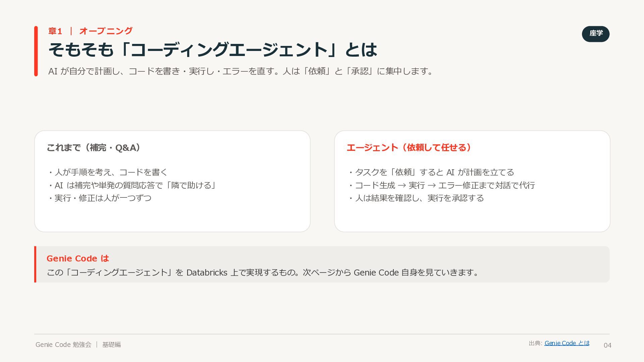
Task: Click the 'Genie Code は' callout heading
Action: [78, 258]
